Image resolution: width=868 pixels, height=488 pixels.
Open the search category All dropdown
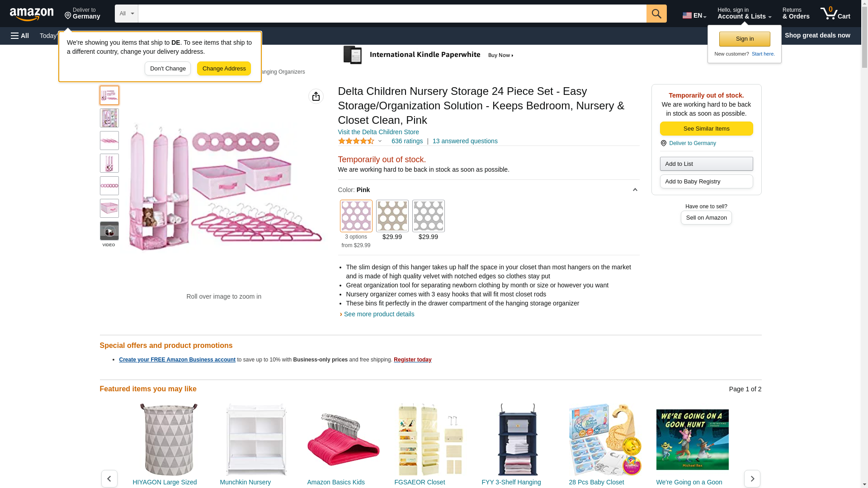(x=126, y=14)
